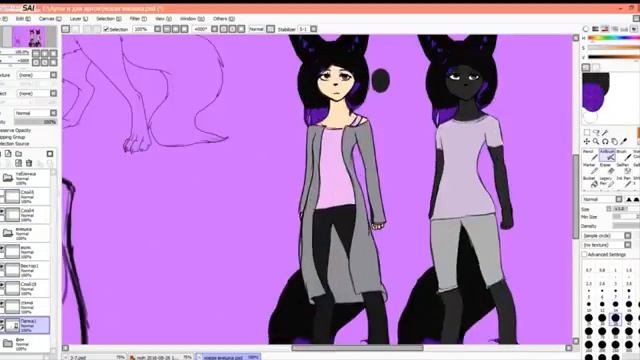
Task: Activate the hand pan tool
Action: pyautogui.click(x=615, y=141)
